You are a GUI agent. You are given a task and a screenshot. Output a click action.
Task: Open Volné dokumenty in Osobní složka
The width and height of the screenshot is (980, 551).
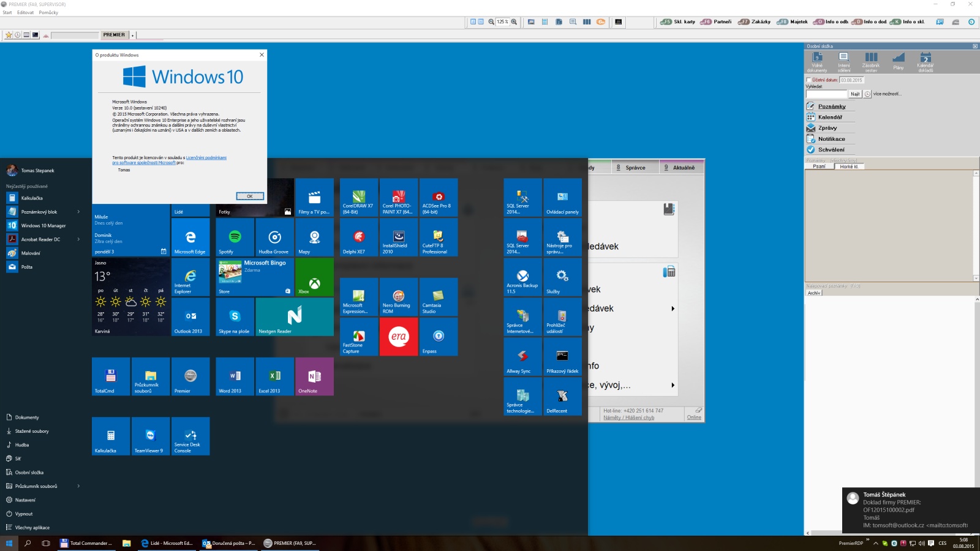[817, 62]
